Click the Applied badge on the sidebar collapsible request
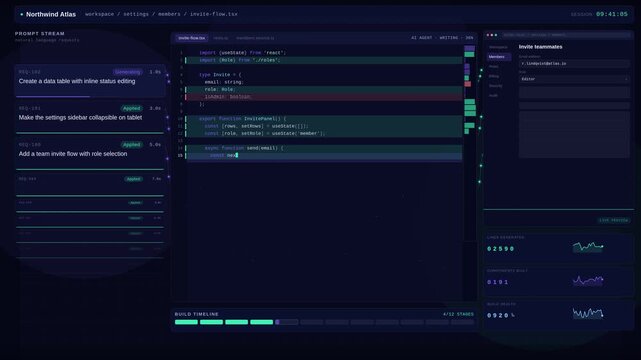Image resolution: width=641 pixels, height=360 pixels. tap(132, 108)
